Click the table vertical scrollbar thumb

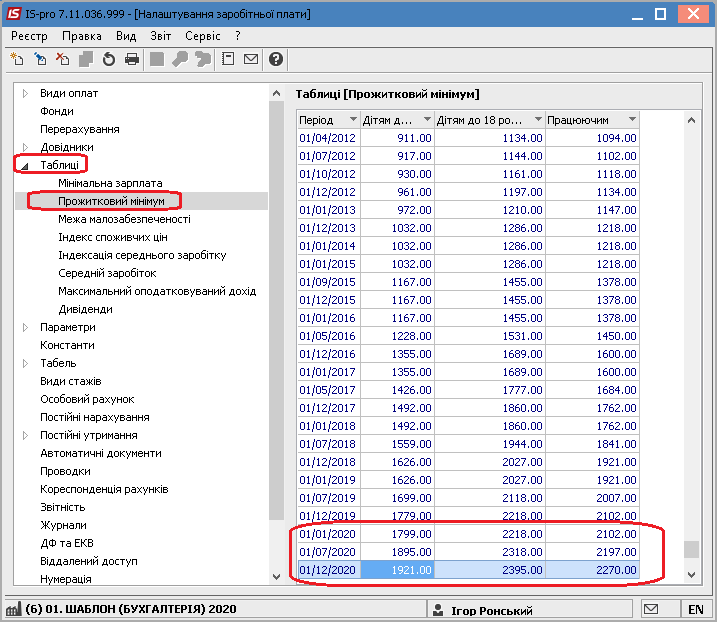pyautogui.click(x=691, y=549)
